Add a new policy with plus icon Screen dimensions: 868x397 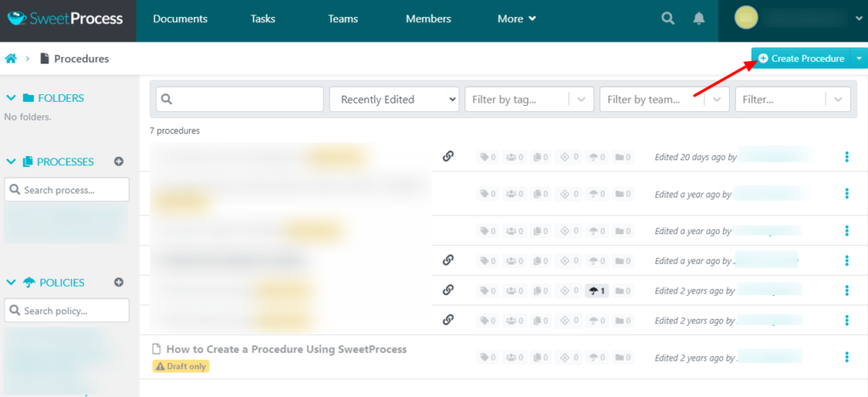click(x=119, y=282)
